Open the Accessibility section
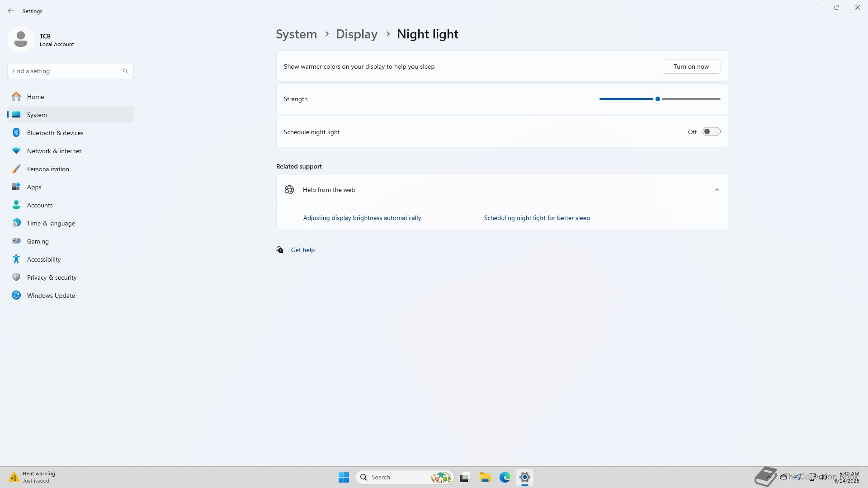The image size is (868, 488). pos(43,259)
